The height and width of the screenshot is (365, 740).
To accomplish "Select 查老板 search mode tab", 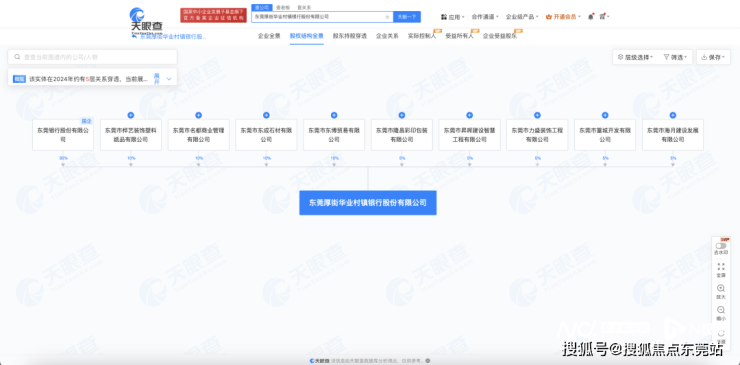I will point(283,8).
